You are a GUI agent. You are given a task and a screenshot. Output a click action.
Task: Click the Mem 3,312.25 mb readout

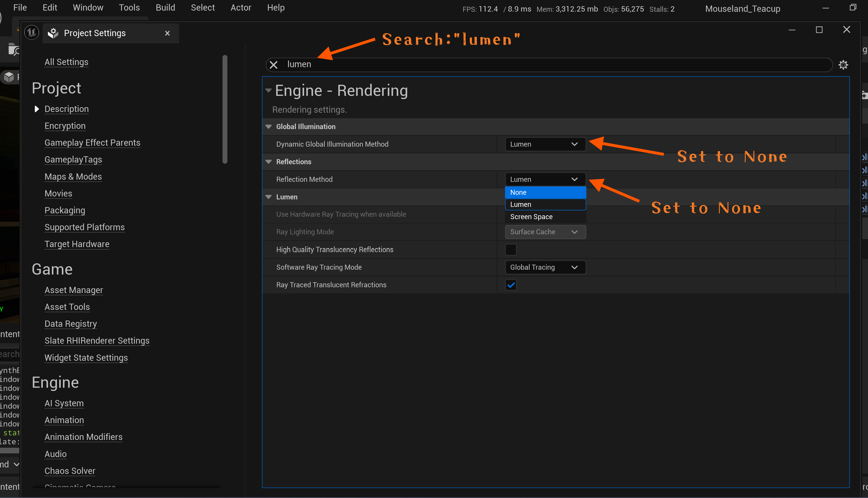pos(567,9)
